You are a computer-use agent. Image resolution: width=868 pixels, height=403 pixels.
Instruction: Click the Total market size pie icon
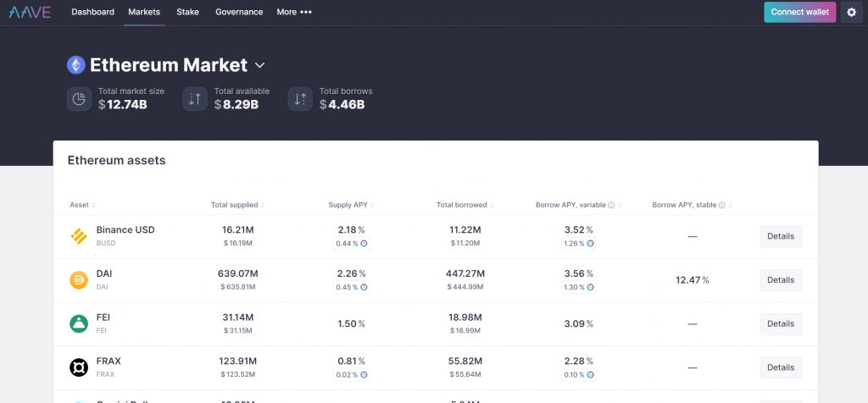79,99
